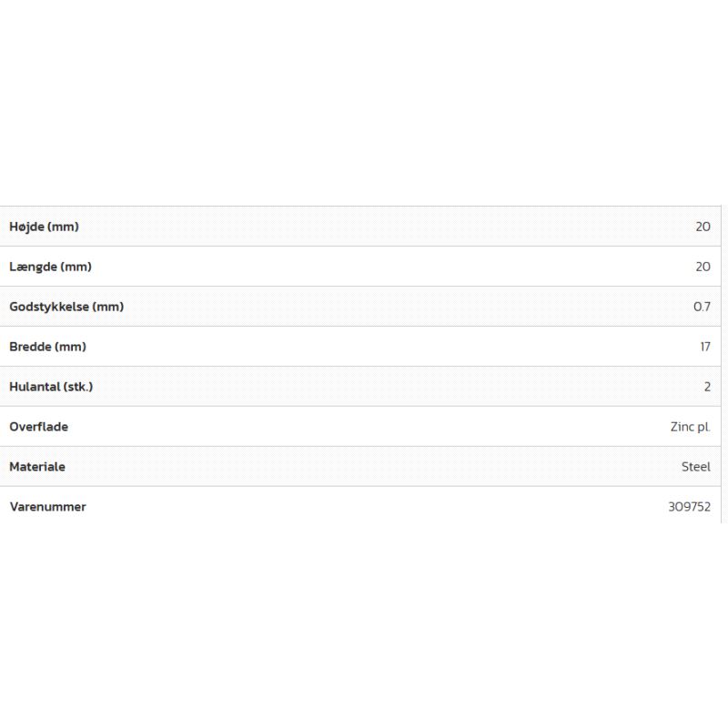Click the Overflade label
The width and height of the screenshot is (728, 728).
pos(38,427)
